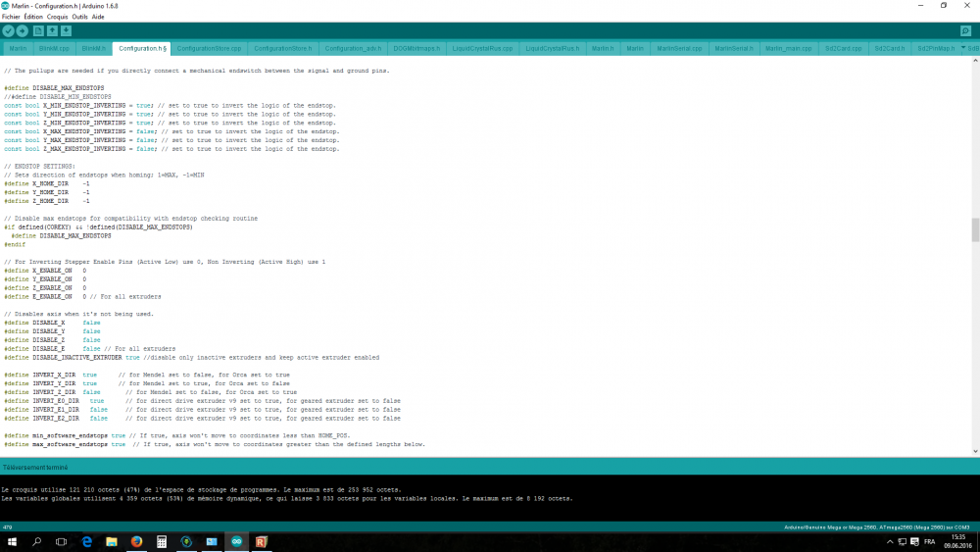Open the Croquis menu
This screenshot has height=552, width=980.
[57, 17]
